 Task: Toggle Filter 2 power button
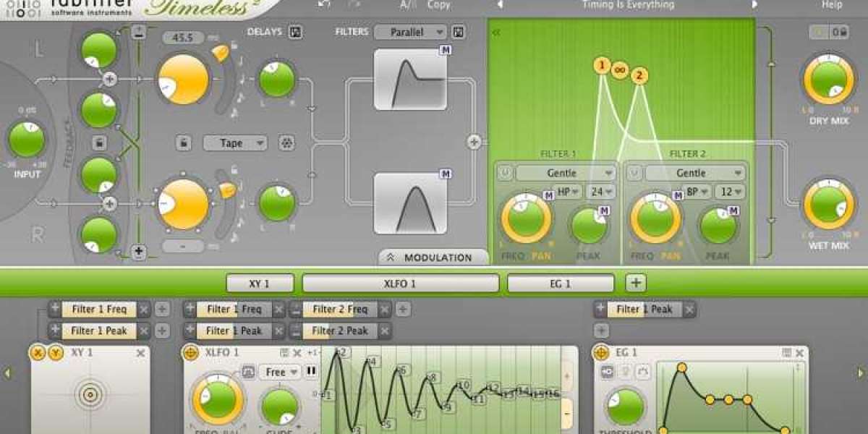tap(633, 173)
